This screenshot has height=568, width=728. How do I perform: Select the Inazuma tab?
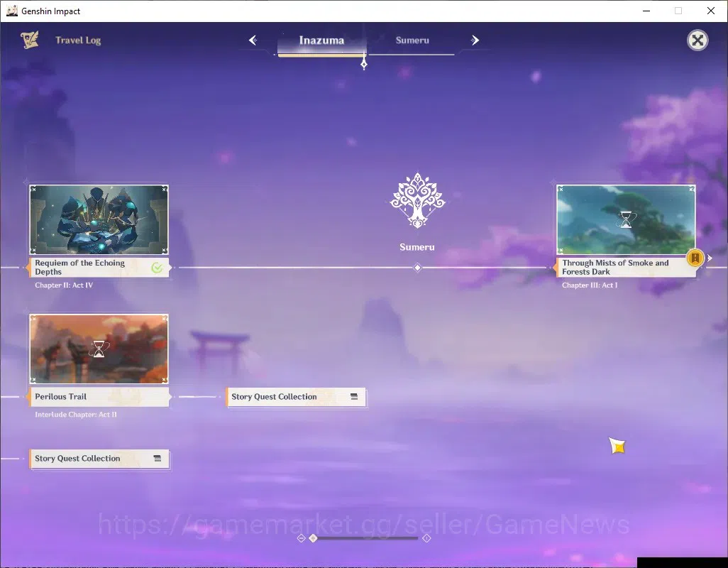coord(321,41)
